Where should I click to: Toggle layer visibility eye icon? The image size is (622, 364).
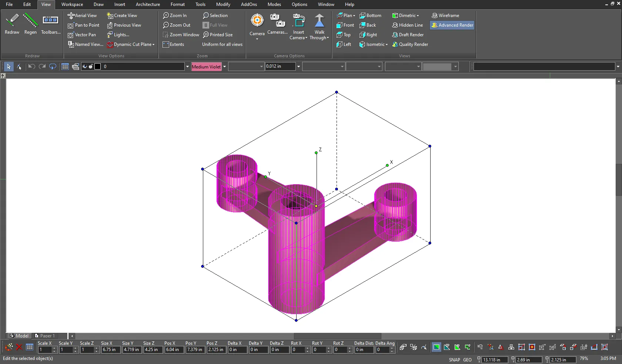85,67
